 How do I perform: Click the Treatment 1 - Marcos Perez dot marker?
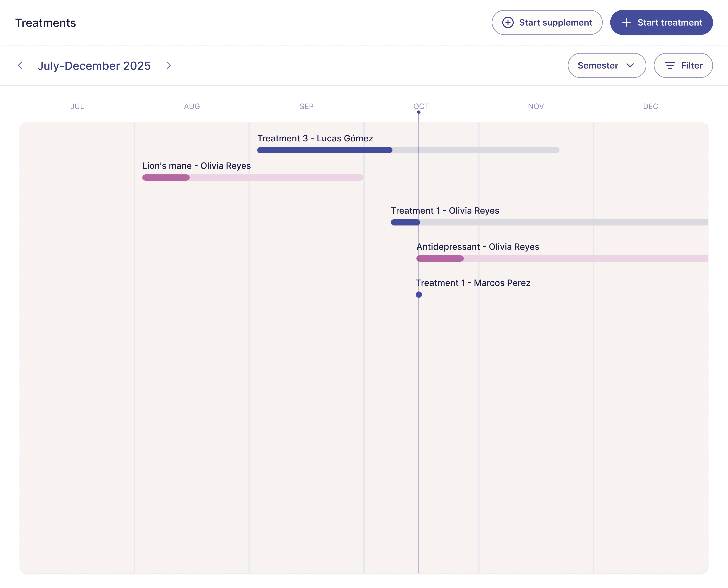pyautogui.click(x=419, y=295)
